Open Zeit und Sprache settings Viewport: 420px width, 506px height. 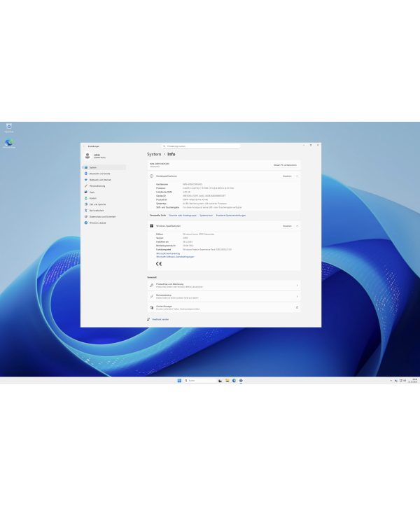[x=104, y=204]
